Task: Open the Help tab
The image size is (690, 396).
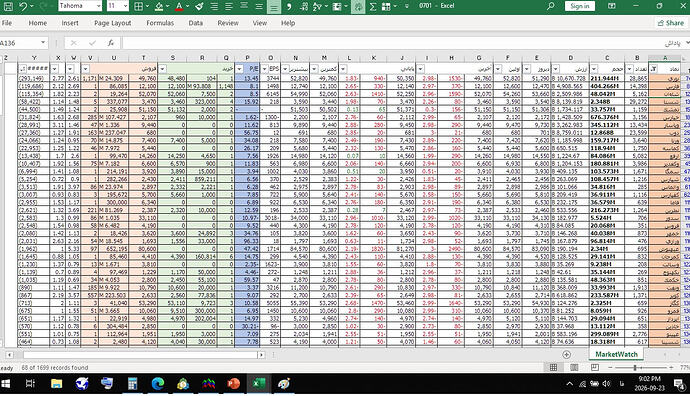Action: pyautogui.click(x=288, y=23)
